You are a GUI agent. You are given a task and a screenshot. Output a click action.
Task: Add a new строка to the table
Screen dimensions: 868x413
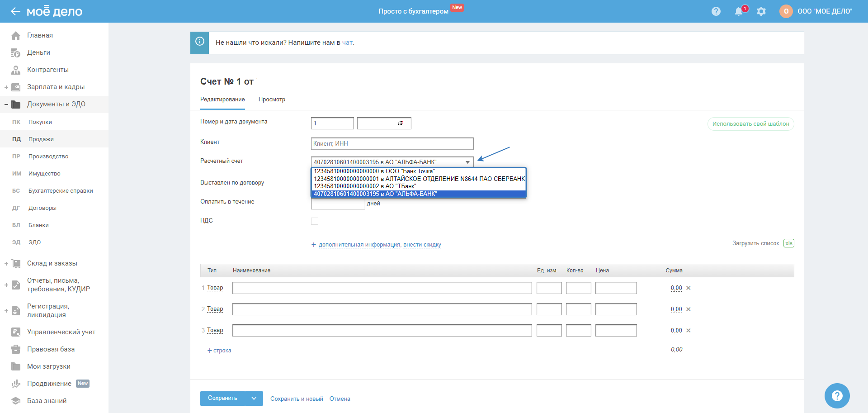click(222, 351)
